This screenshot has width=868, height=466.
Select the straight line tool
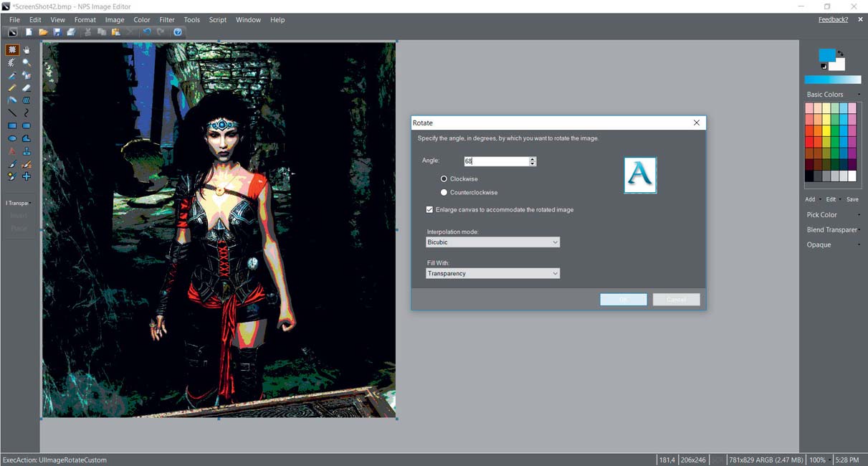(12, 113)
